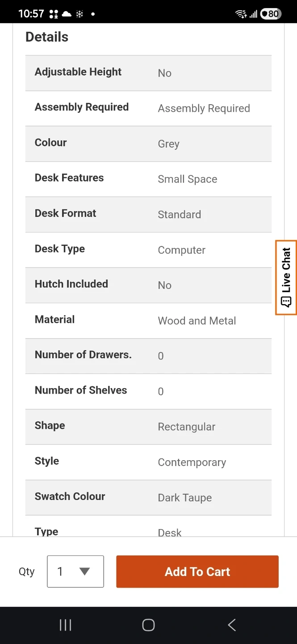Tap the Wi-Fi status bar icon
Screen dimensions: 297x644
pos(241,14)
